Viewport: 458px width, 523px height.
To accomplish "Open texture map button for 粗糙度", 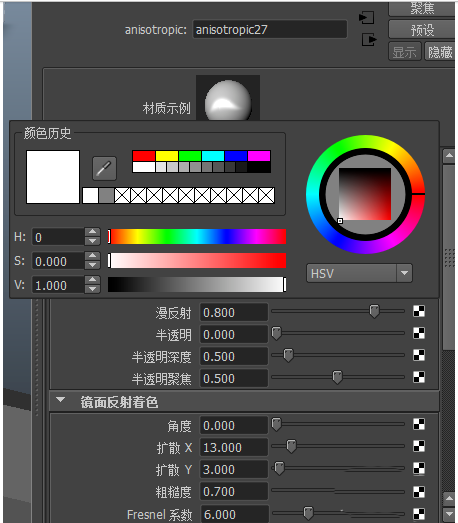I will [419, 492].
